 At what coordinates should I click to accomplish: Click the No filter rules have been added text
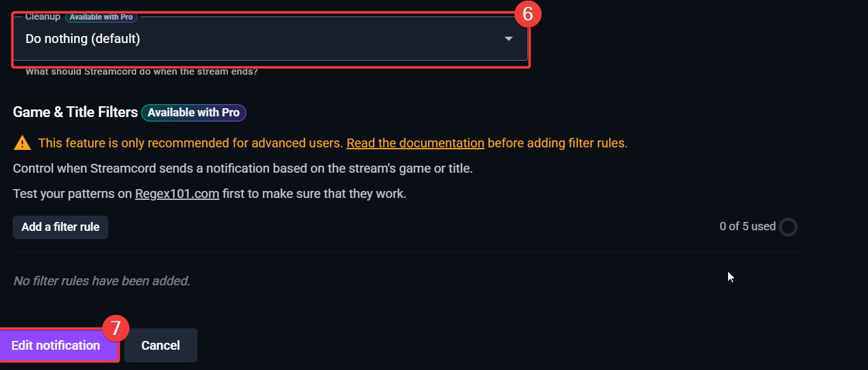tap(101, 280)
